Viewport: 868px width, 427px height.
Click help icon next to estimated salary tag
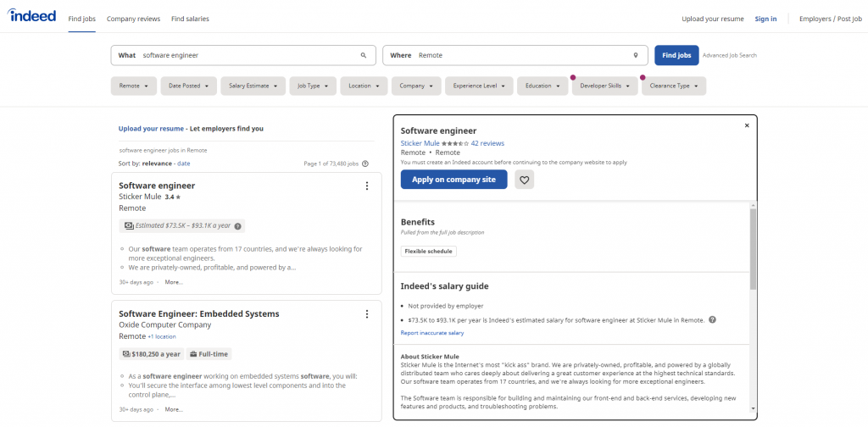tap(237, 226)
